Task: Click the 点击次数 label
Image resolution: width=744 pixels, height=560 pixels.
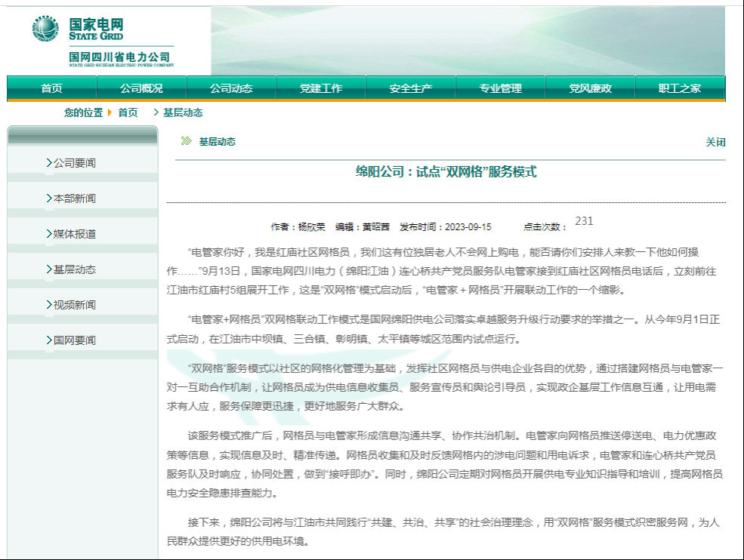Action: (545, 226)
